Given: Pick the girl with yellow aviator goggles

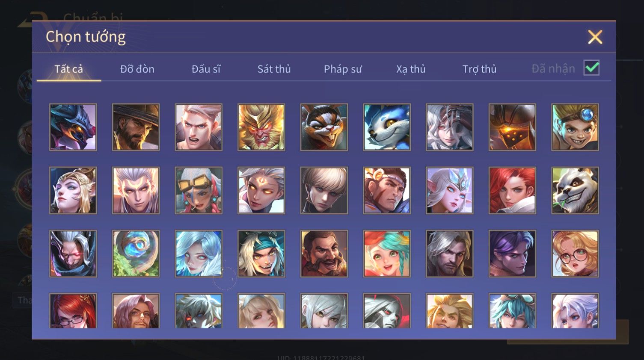Looking at the screenshot, I should (199, 190).
